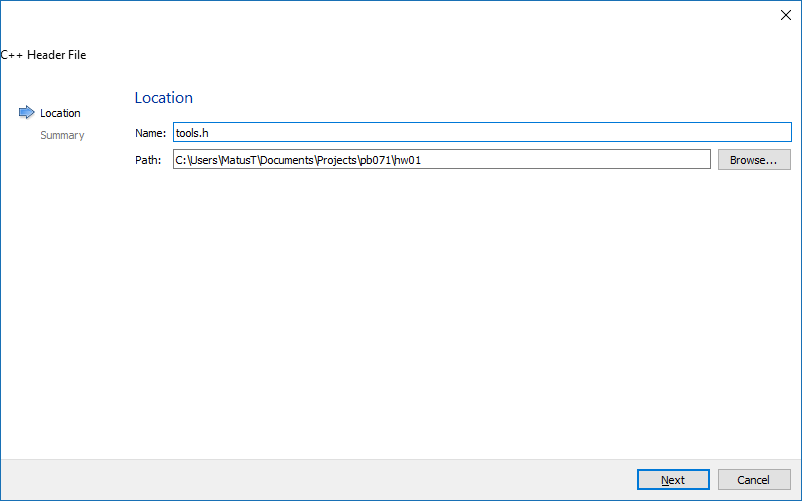Close the C++ Header File dialog

(x=786, y=15)
